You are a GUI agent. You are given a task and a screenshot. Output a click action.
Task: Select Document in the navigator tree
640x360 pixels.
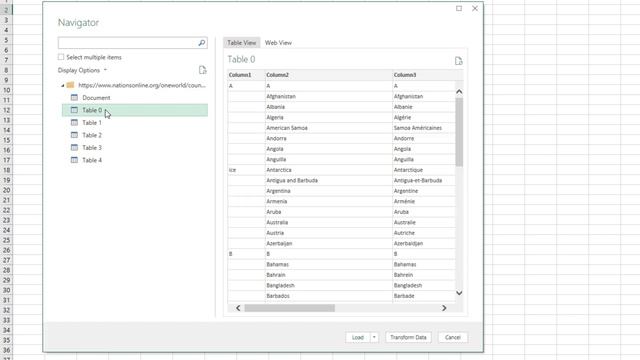[x=96, y=98]
